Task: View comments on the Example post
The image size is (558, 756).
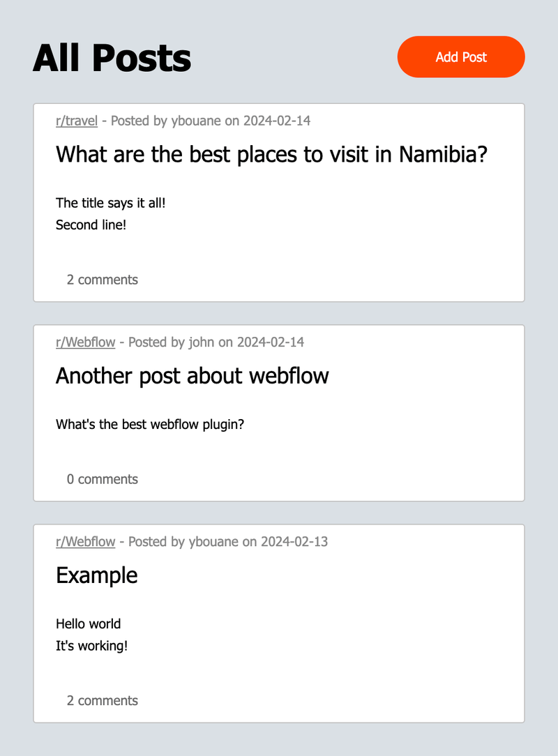Action: [103, 700]
